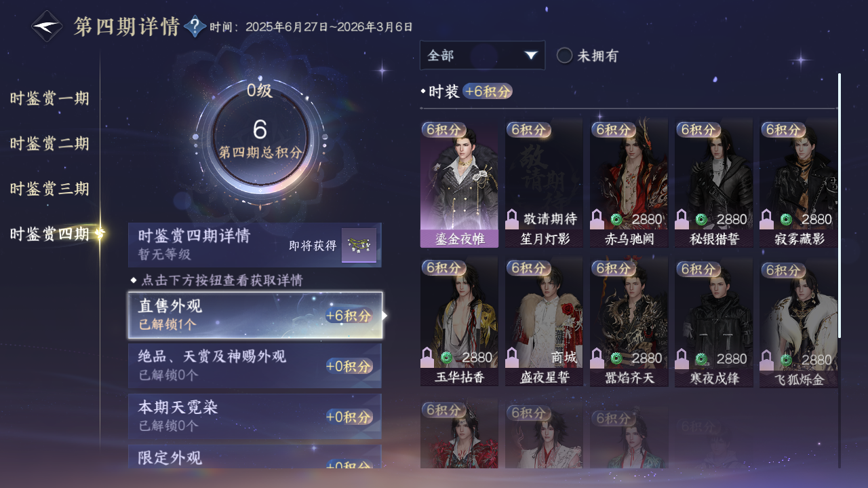Screen dimensions: 868x488
Task: Open the question mark help icon
Action: click(x=195, y=27)
